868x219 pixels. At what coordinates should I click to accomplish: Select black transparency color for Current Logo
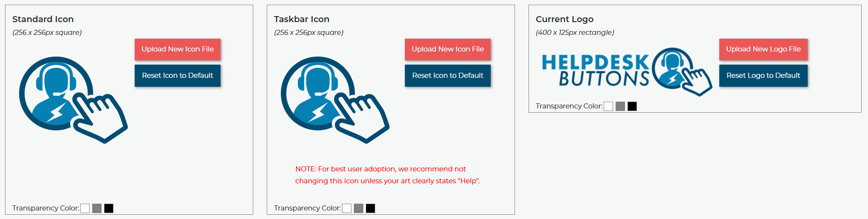(x=632, y=106)
